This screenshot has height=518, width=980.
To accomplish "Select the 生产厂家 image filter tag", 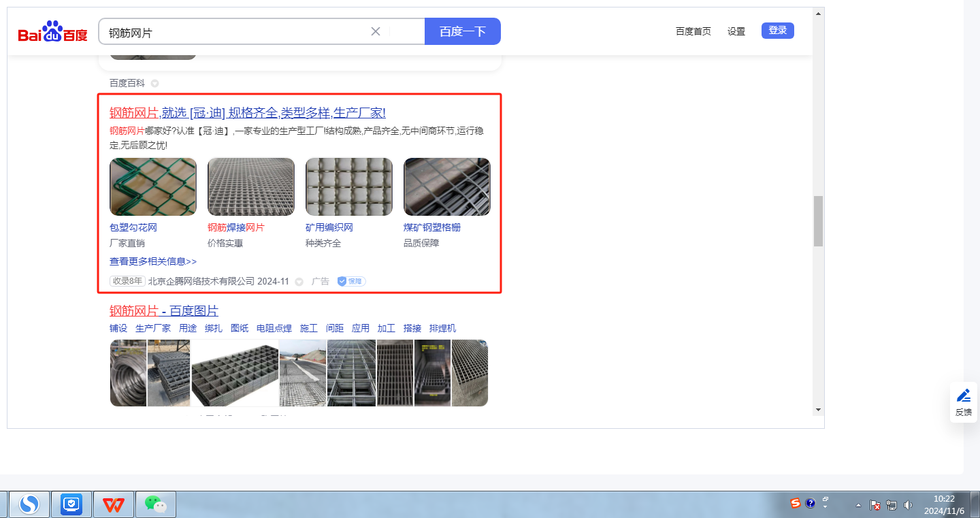I will (x=153, y=328).
